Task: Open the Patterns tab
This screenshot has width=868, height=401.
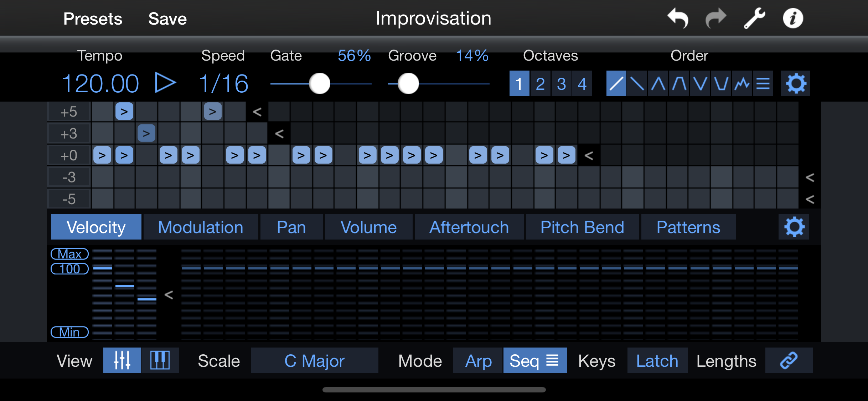Action: 688,227
